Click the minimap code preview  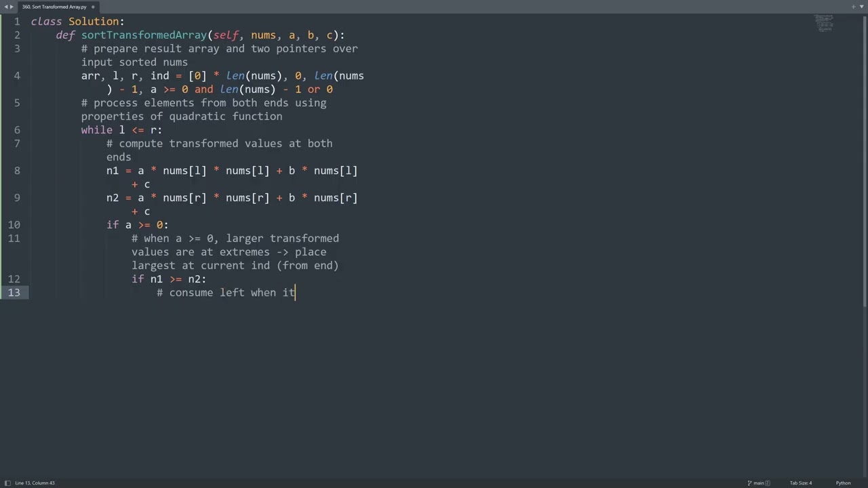coord(824,23)
